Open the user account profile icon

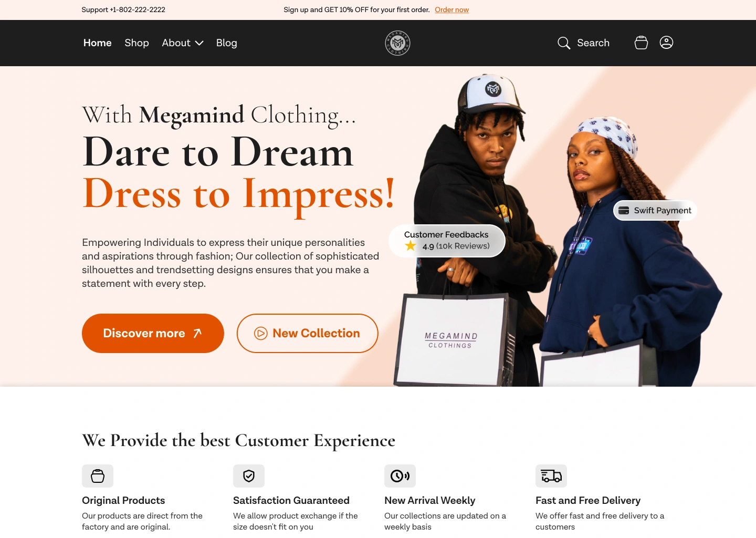coord(666,43)
